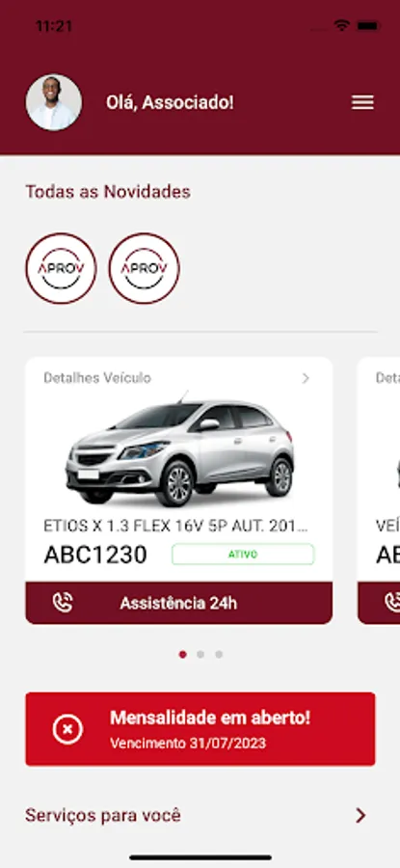This screenshot has width=400, height=868.
Task: Select the first carousel page dot
Action: pyautogui.click(x=182, y=654)
